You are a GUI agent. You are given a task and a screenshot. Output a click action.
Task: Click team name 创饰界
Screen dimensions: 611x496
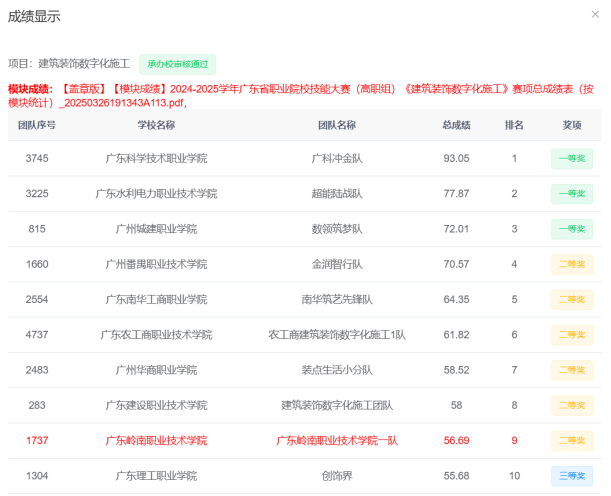[337, 476]
